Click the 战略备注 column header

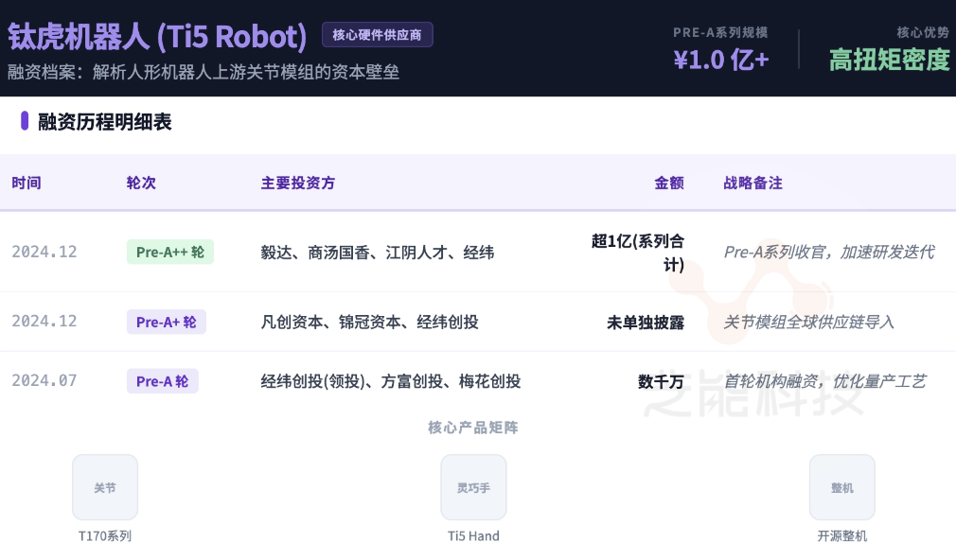(x=752, y=183)
